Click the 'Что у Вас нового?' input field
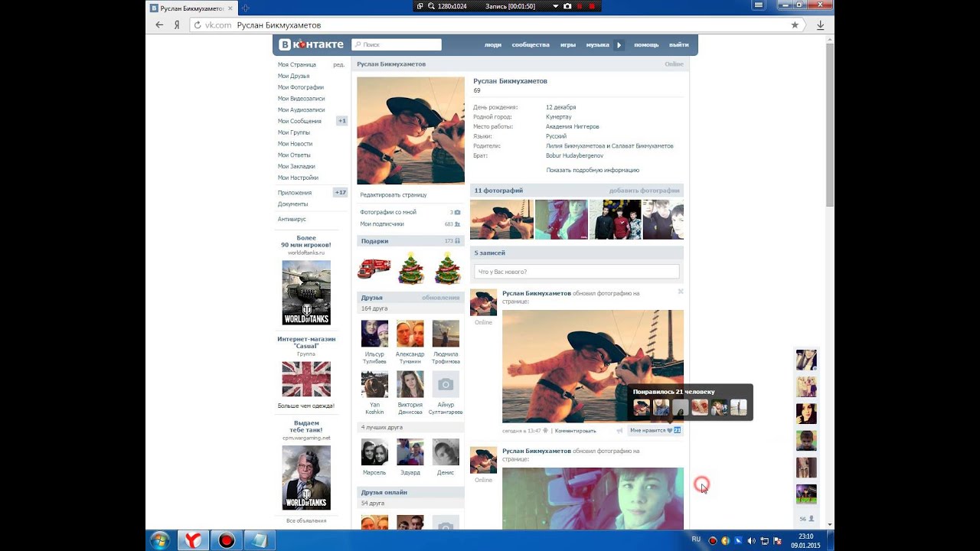 point(577,272)
